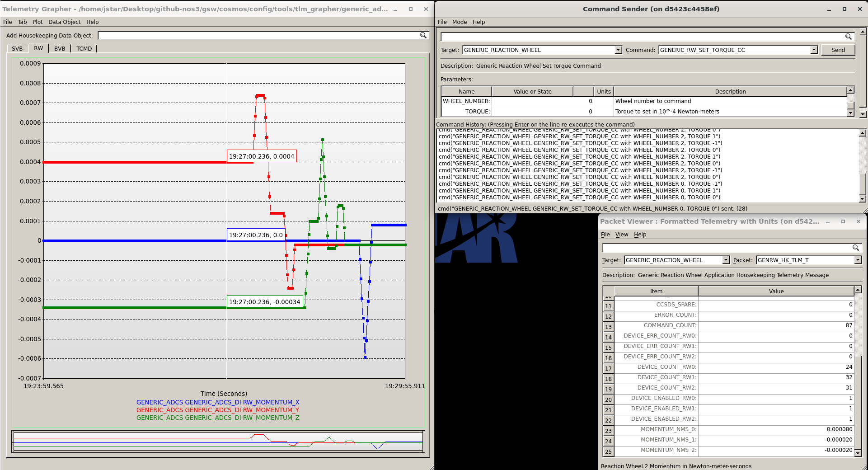
Task: Click the Value column header in Packet Viewer
Action: click(776, 291)
